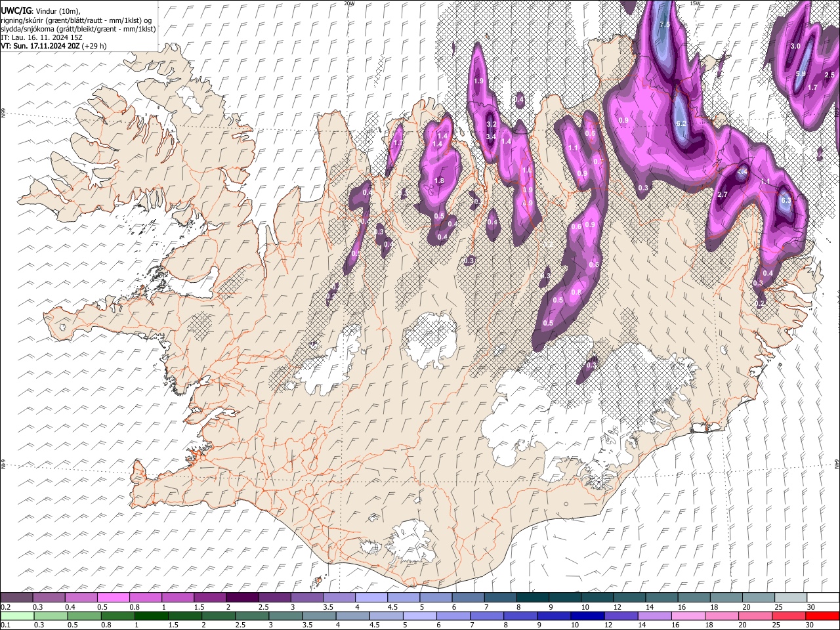840x630 pixels.
Task: Select the '1.9' precipitation value on the map
Action: pyautogui.click(x=478, y=81)
